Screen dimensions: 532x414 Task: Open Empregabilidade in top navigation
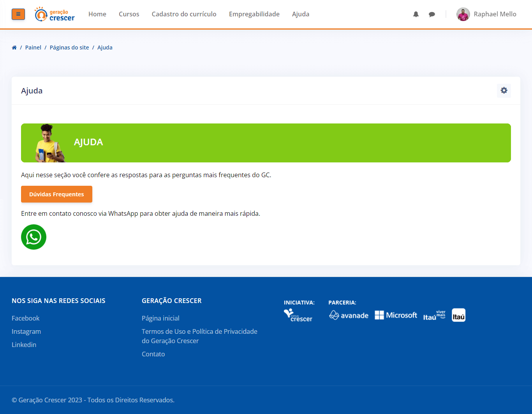(254, 14)
